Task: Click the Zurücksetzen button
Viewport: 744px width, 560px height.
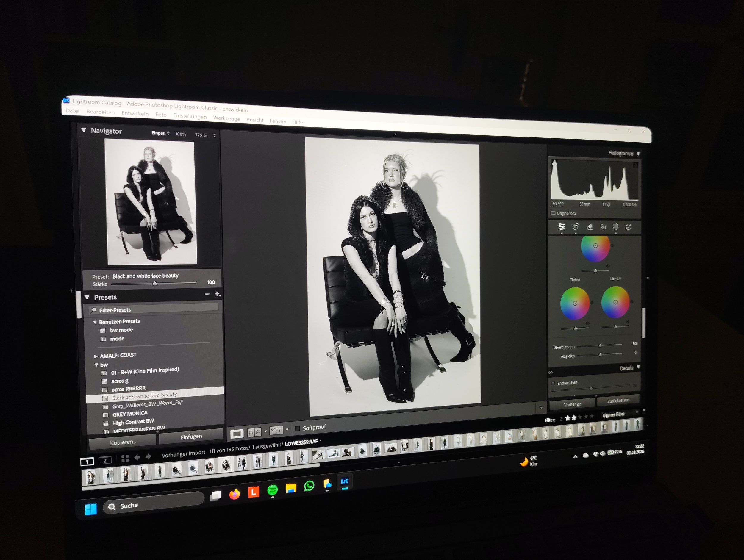Action: click(618, 401)
